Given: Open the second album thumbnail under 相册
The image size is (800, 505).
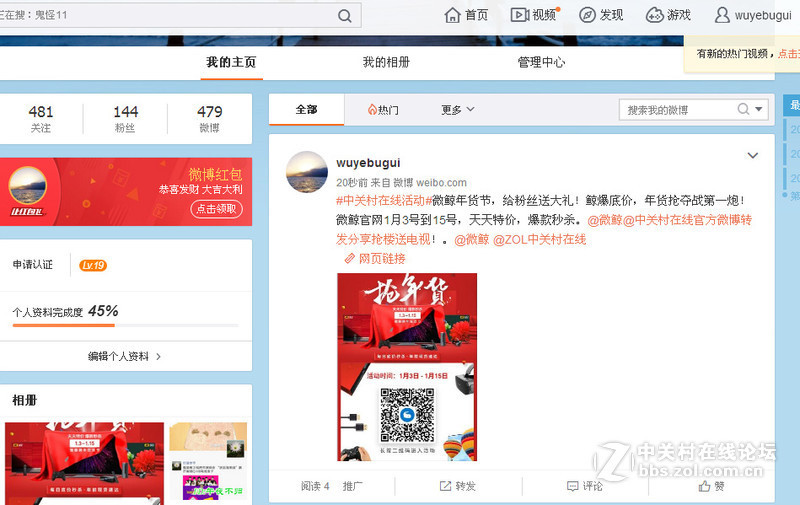Looking at the screenshot, I should [208, 463].
